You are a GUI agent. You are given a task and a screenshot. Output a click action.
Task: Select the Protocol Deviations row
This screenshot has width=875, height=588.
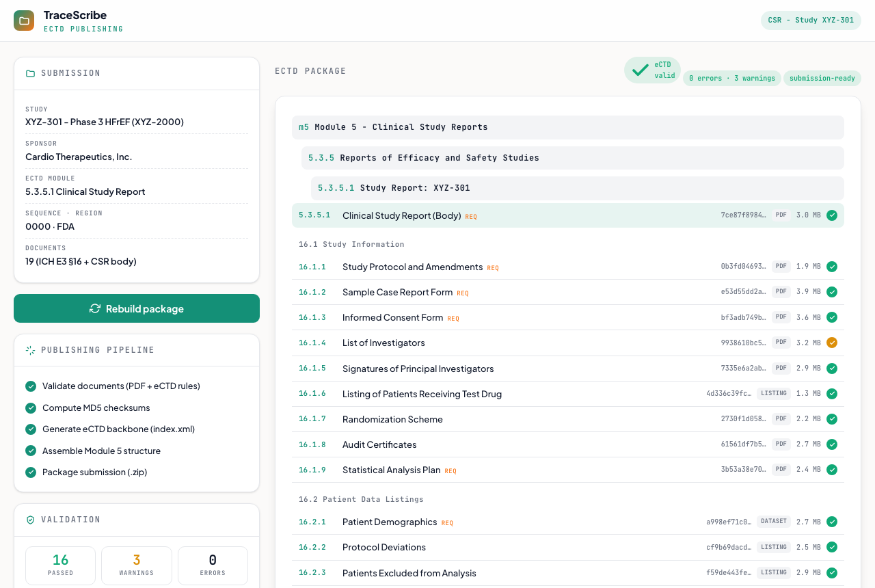[x=568, y=547]
